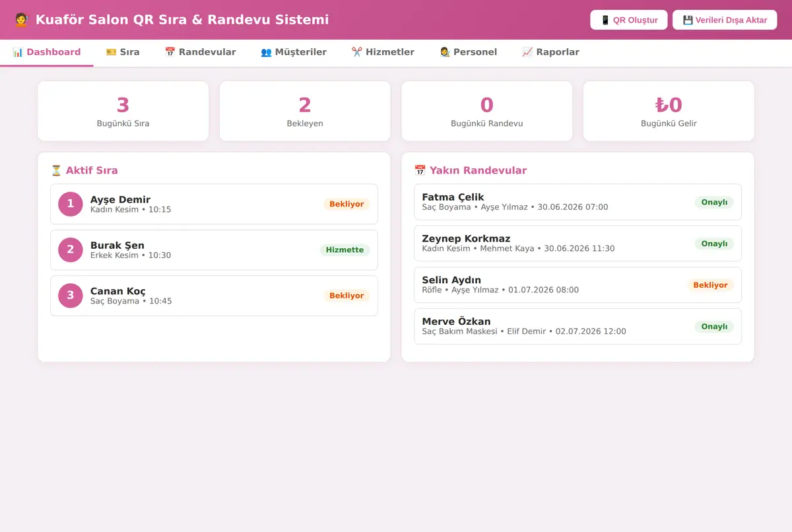792x532 pixels.
Task: Open the Dashboard tab
Action: [x=46, y=52]
